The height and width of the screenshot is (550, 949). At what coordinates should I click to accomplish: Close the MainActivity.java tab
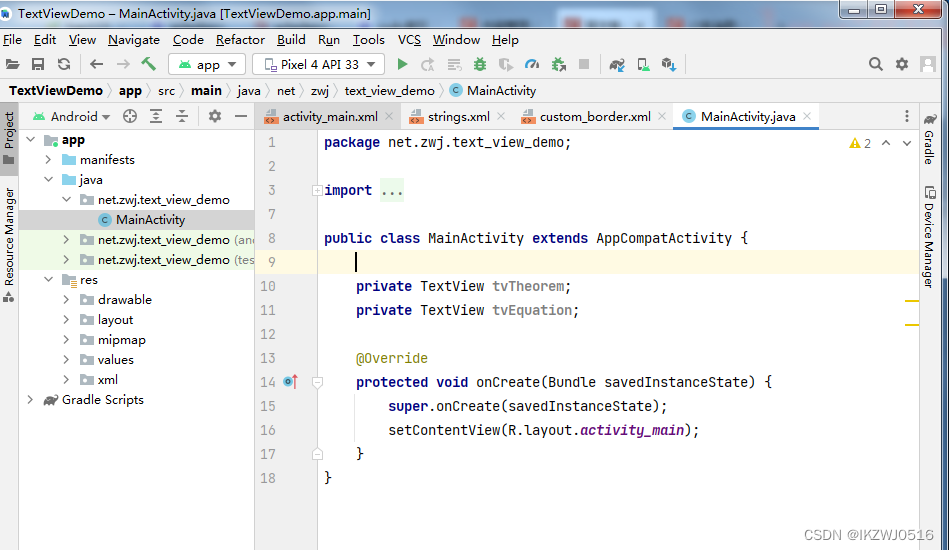(x=807, y=116)
